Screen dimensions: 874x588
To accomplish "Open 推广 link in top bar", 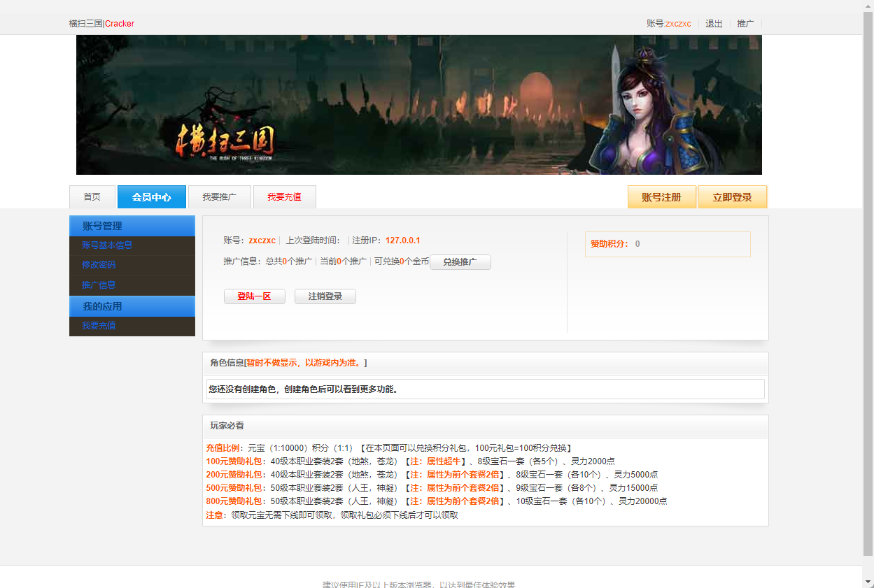I will (x=745, y=24).
